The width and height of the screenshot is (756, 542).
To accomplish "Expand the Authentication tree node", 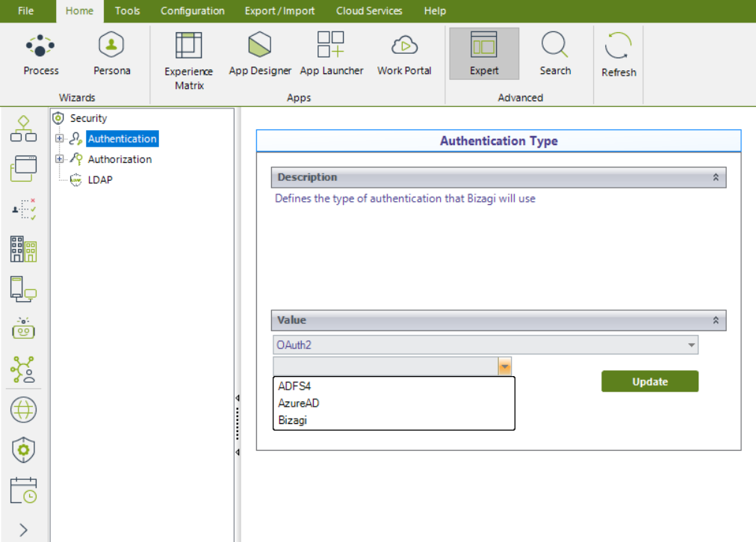I will point(60,138).
